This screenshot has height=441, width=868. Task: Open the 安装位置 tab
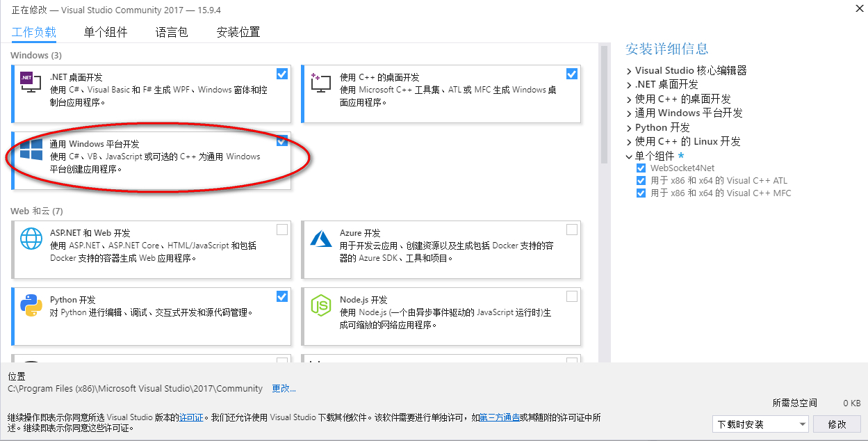[x=238, y=31]
